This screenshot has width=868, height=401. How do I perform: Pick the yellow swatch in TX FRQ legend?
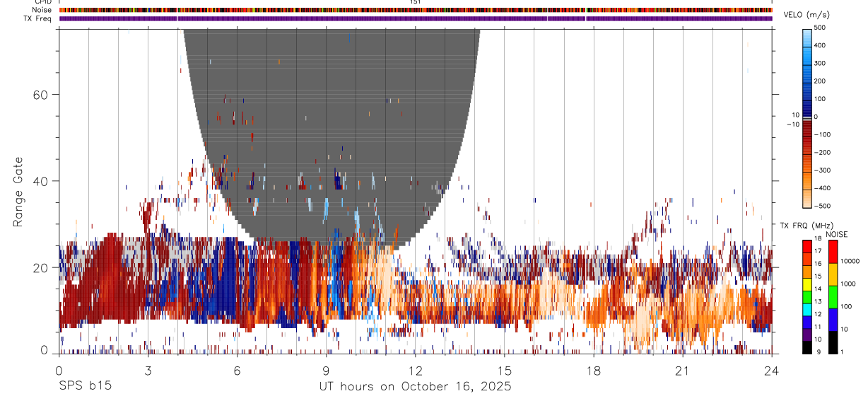pyautogui.click(x=807, y=283)
